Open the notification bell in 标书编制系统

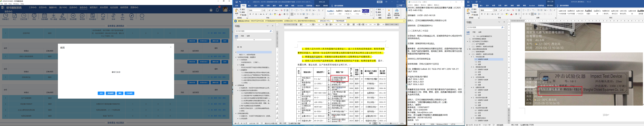(217, 10)
